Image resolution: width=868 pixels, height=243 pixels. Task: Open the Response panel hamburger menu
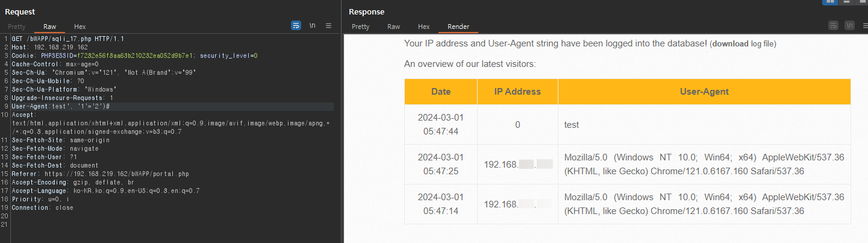pyautogui.click(x=864, y=26)
